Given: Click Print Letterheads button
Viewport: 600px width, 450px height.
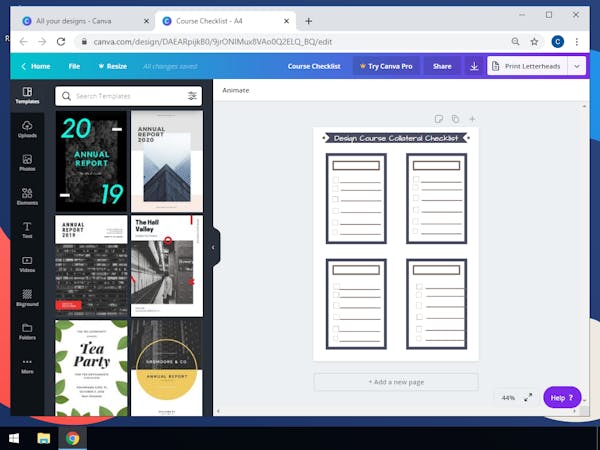Looking at the screenshot, I should pyautogui.click(x=527, y=66).
